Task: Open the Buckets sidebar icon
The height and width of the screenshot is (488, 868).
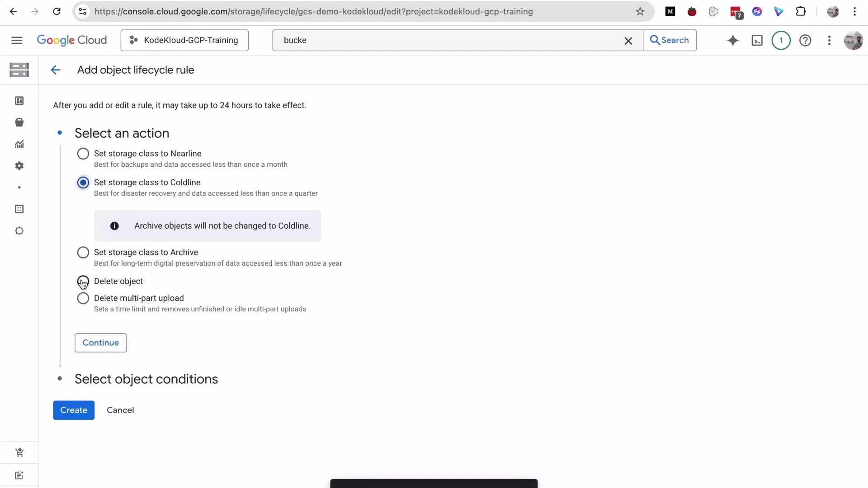Action: tap(19, 122)
